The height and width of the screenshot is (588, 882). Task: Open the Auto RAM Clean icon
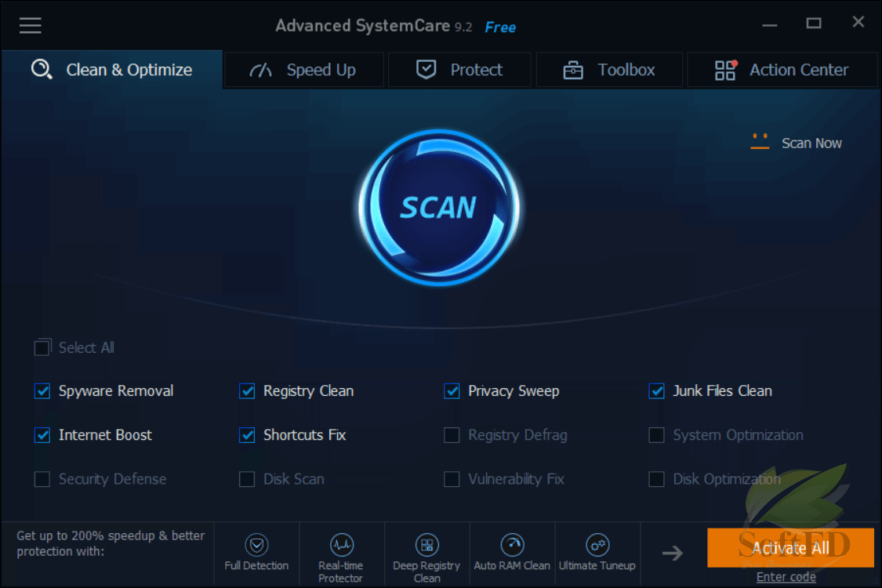coord(512,545)
